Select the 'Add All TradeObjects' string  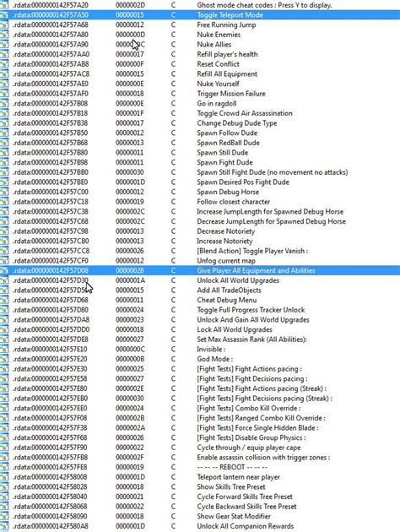coord(230,290)
